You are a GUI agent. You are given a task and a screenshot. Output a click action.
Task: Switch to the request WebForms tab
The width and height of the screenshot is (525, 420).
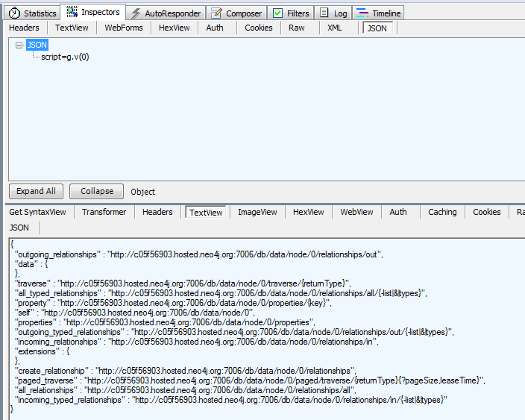124,28
